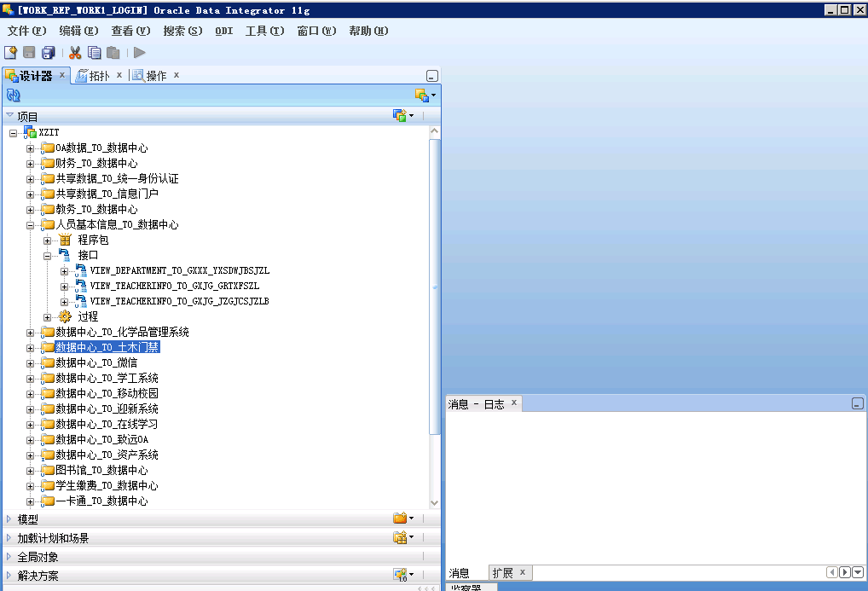Click the Cut scissors icon
The width and height of the screenshot is (868, 591).
(x=75, y=53)
